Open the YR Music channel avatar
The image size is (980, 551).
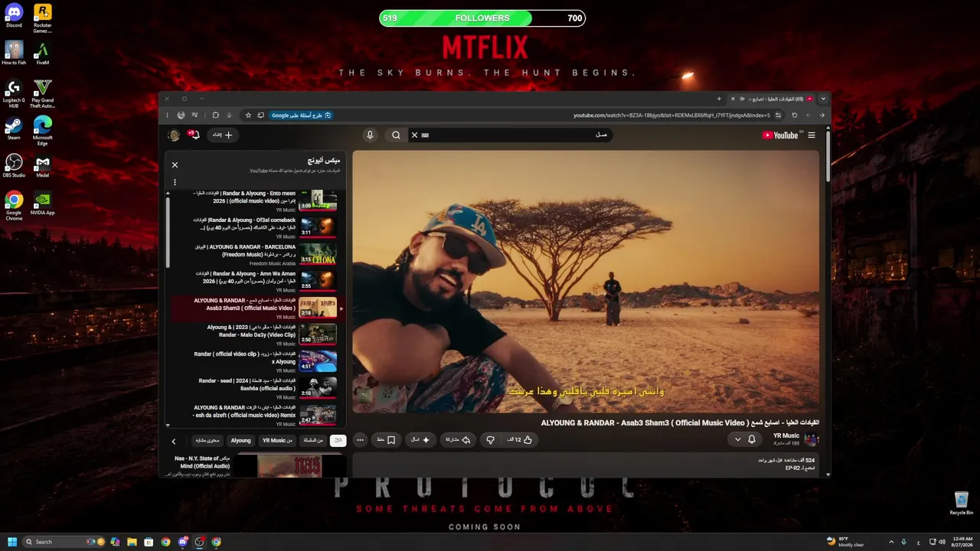click(811, 440)
